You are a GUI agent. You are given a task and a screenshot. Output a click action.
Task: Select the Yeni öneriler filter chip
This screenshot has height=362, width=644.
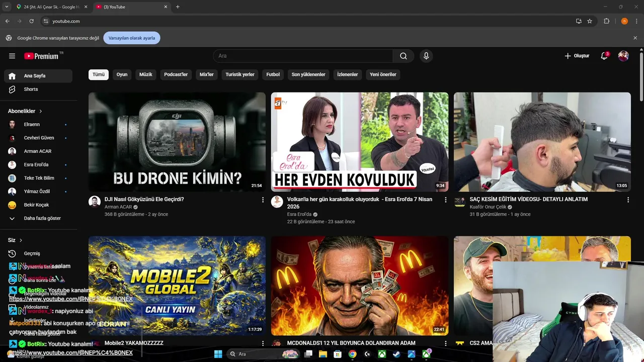click(383, 74)
